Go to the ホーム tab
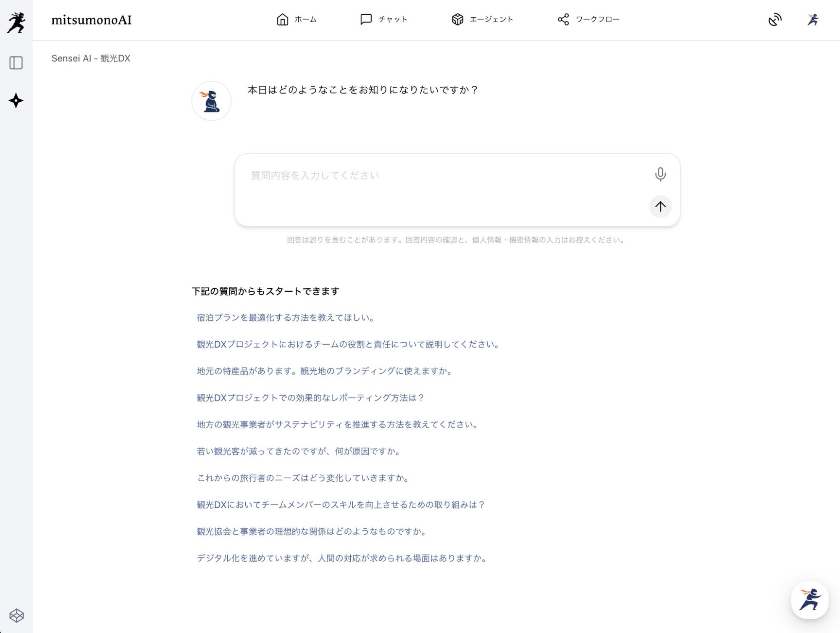The image size is (840, 633). [297, 19]
